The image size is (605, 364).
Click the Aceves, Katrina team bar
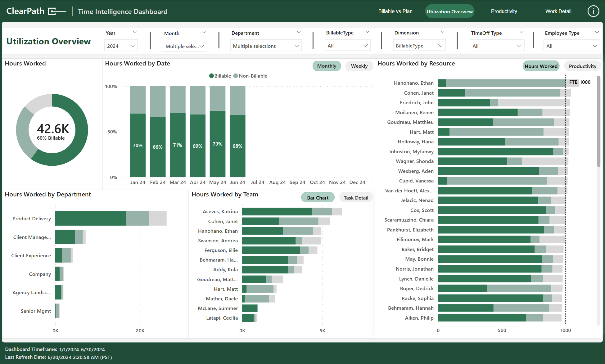pos(292,212)
